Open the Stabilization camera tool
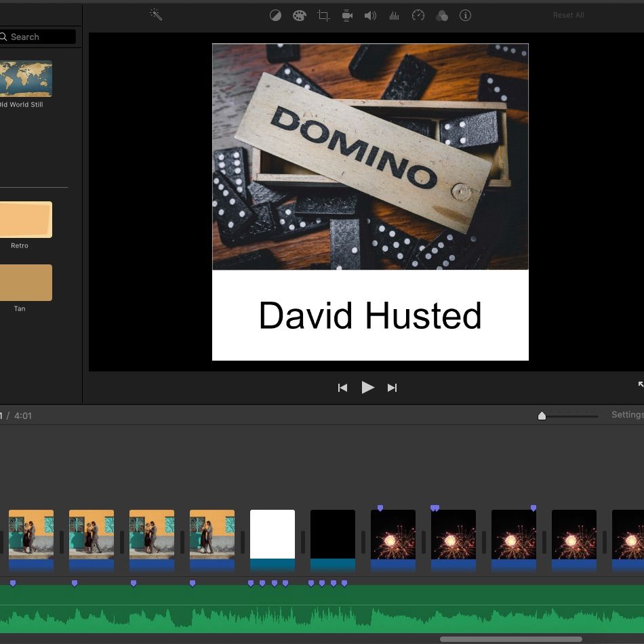Image resolution: width=644 pixels, height=644 pixels. tap(347, 16)
